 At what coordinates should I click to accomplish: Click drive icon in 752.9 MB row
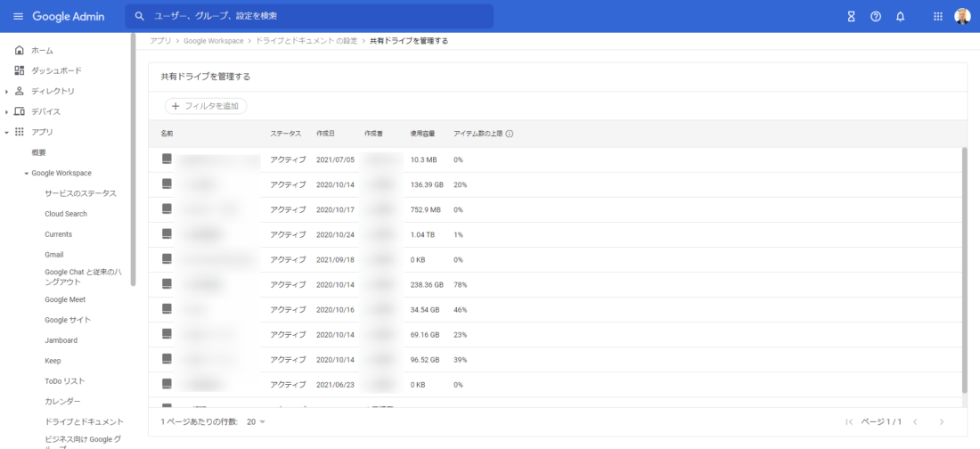coord(167,208)
